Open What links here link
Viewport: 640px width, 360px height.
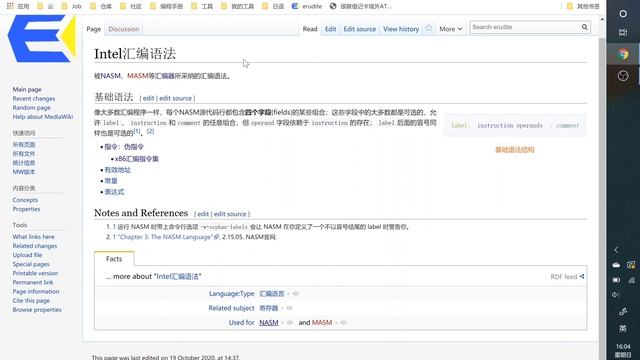coord(33,237)
